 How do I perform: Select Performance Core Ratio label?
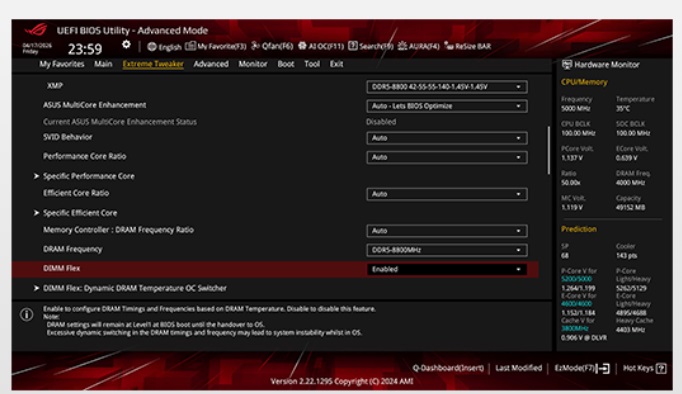point(84,156)
